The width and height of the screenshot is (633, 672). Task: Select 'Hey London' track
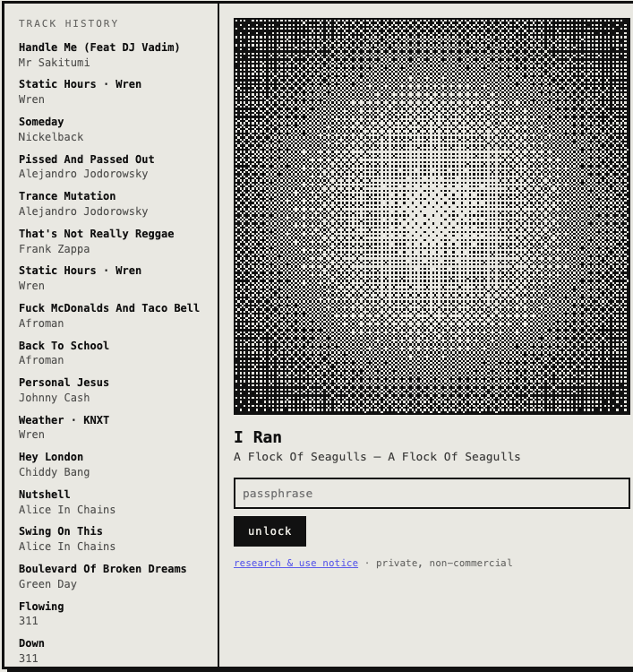(x=51, y=457)
